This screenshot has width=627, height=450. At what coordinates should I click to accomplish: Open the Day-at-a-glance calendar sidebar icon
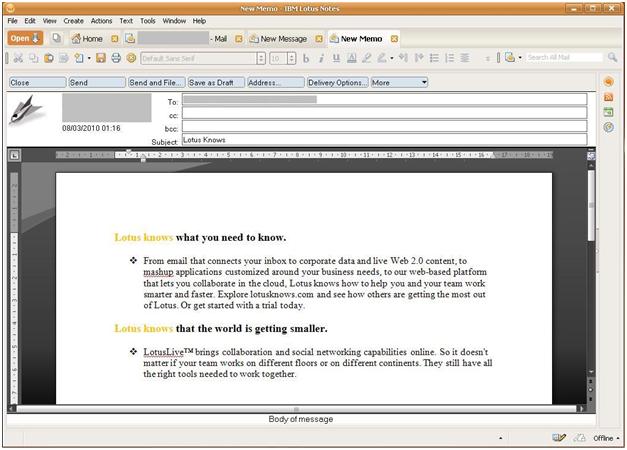(x=608, y=112)
